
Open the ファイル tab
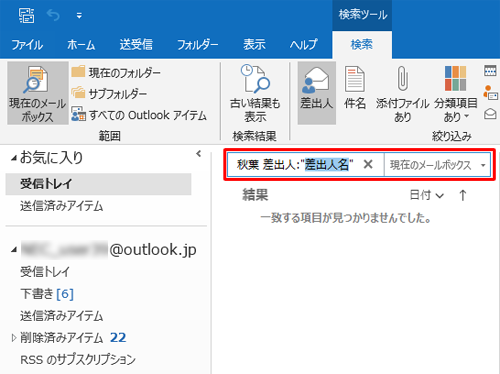point(27,44)
